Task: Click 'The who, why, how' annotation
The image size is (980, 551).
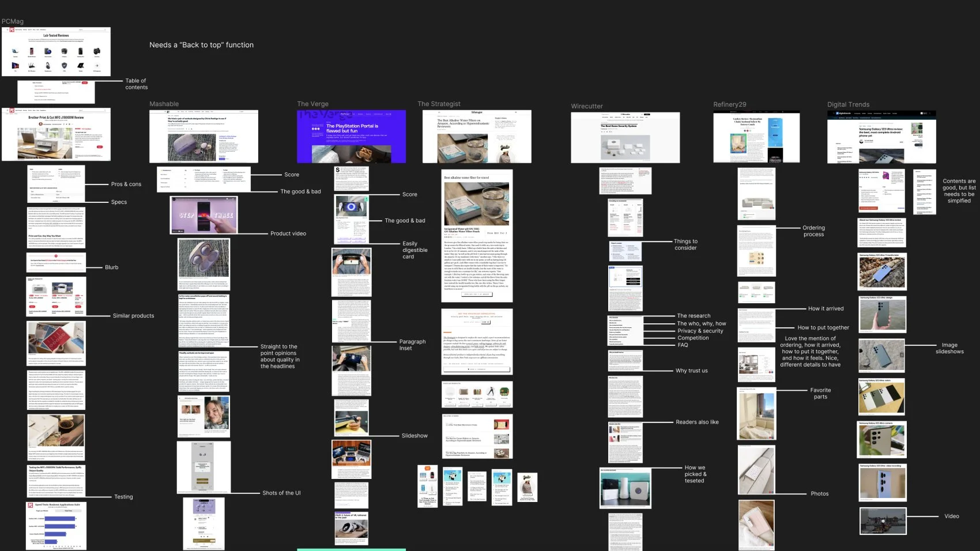Action: 702,324
